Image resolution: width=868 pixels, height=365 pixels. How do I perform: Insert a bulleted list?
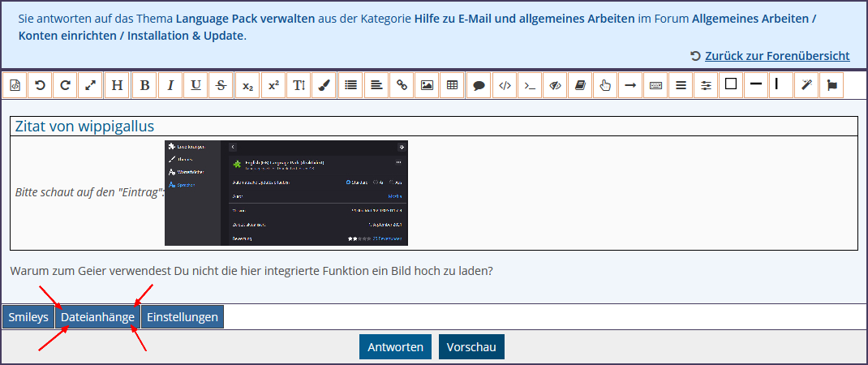350,85
